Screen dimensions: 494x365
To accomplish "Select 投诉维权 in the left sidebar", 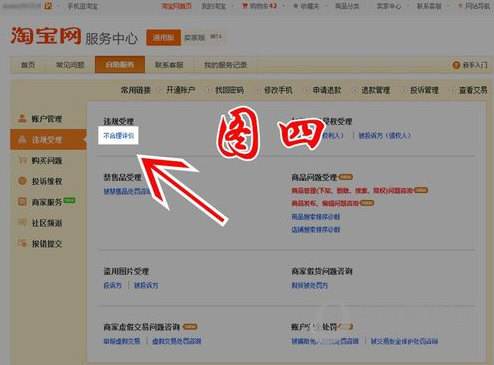I will point(47,181).
